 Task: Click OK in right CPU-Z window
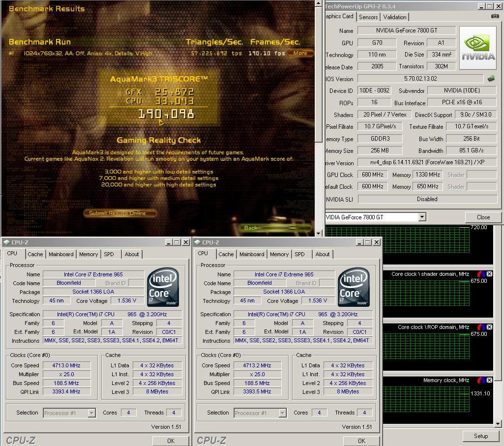pos(361,441)
